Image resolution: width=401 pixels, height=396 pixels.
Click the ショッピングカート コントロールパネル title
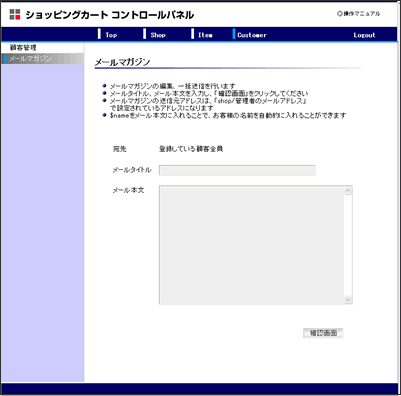click(x=110, y=15)
